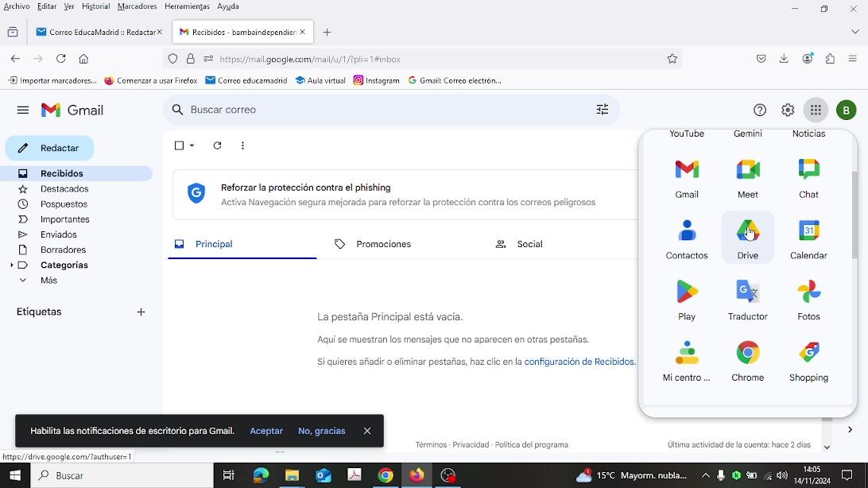Go to the Firefox home page
868x488 pixels.
pyautogui.click(x=83, y=59)
